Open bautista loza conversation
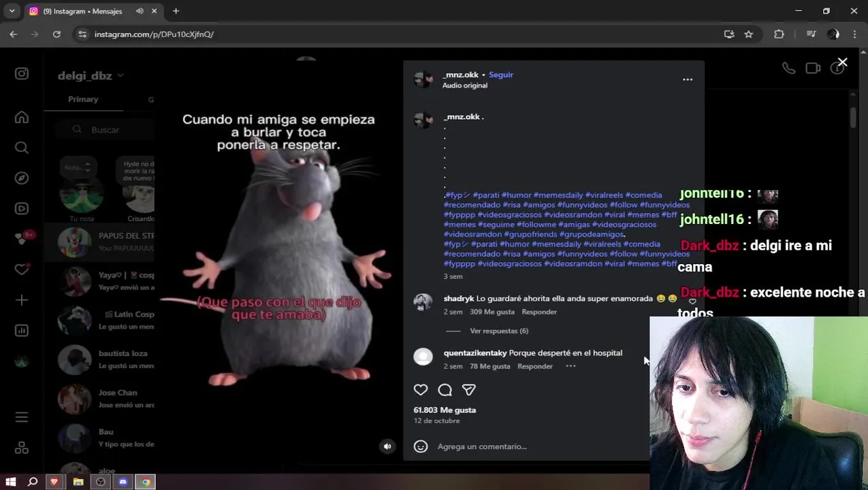 (x=99, y=359)
